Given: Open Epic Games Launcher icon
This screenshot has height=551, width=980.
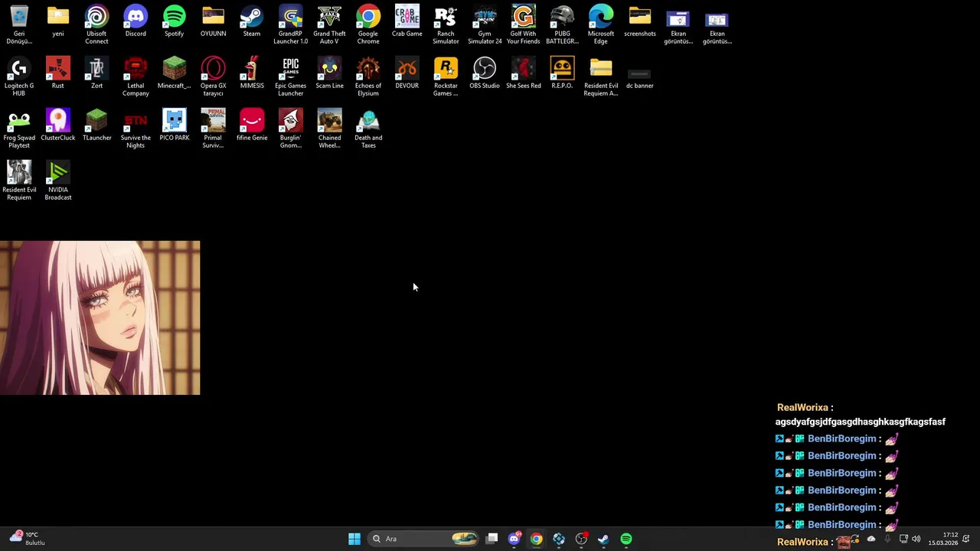Looking at the screenshot, I should pos(291,77).
